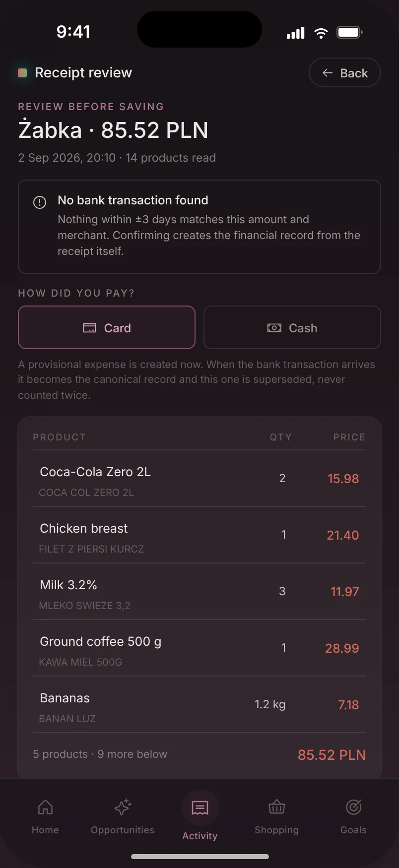Select Card as payment method
Viewport: 399px width, 868px height.
pos(107,327)
